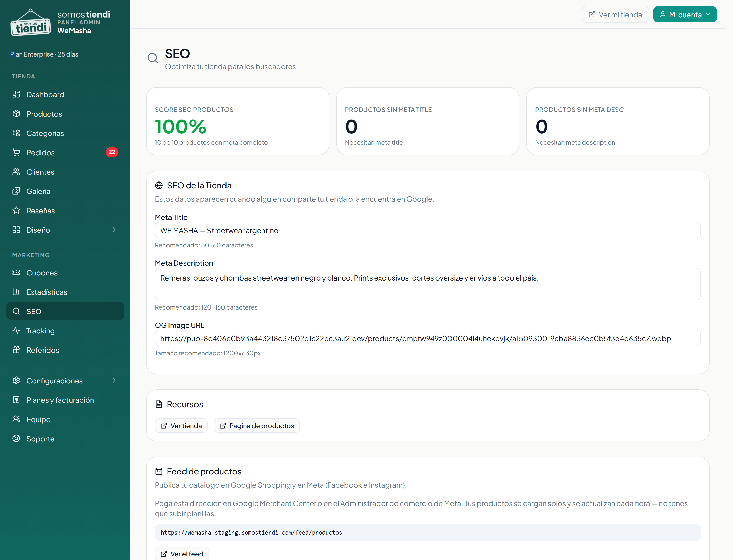Click the Tracking pulse icon
Image resolution: width=733 pixels, height=560 pixels.
tap(16, 330)
